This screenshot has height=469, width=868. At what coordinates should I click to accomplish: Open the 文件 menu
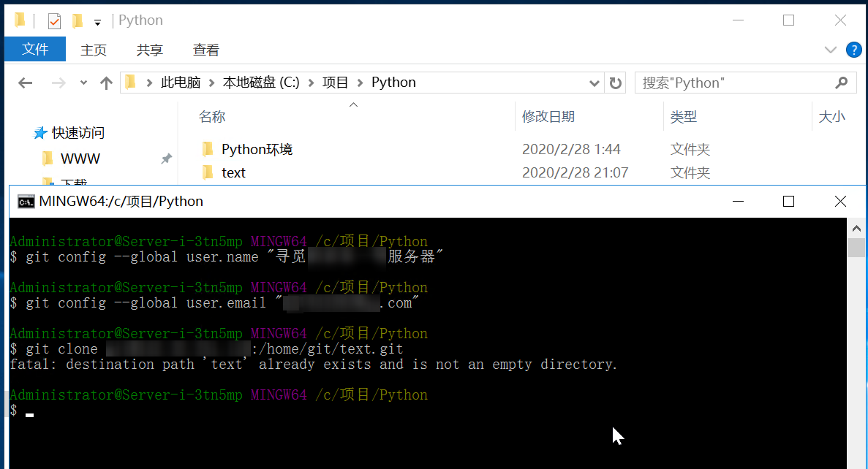pos(34,50)
